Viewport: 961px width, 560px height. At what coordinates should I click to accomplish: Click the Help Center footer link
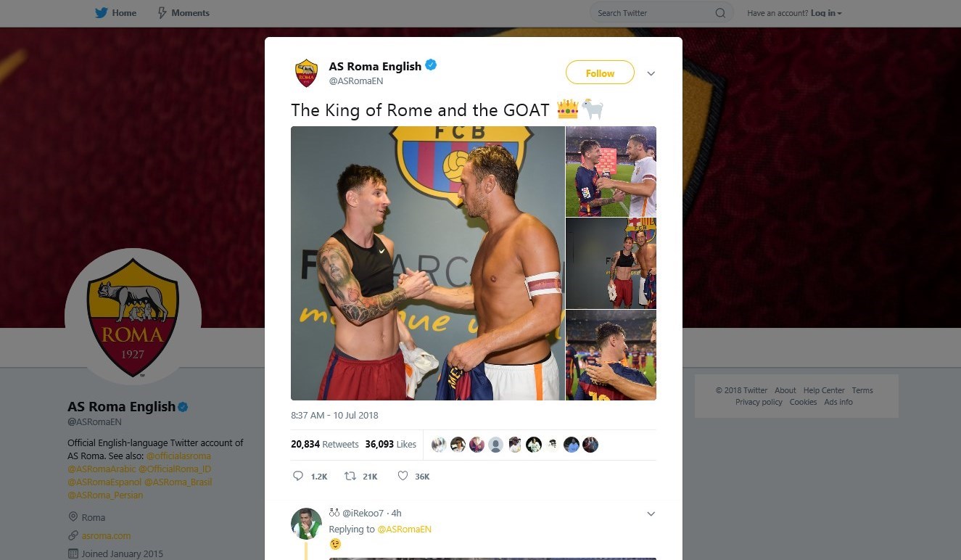[x=824, y=390]
